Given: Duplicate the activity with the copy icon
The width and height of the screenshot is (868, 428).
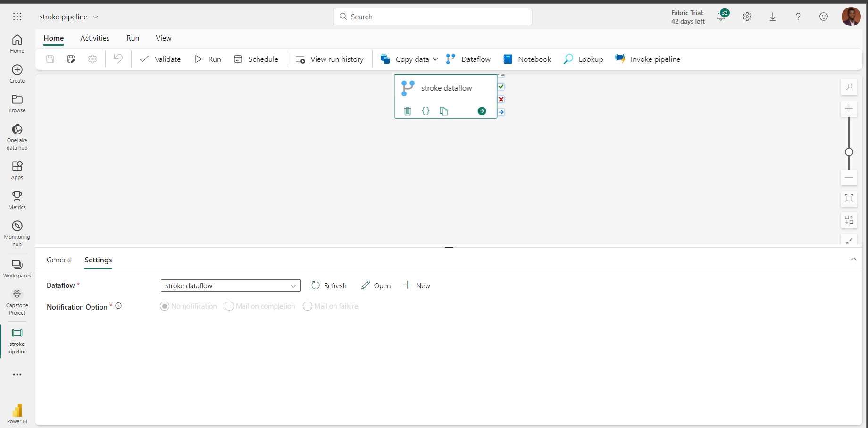Looking at the screenshot, I should 443,111.
